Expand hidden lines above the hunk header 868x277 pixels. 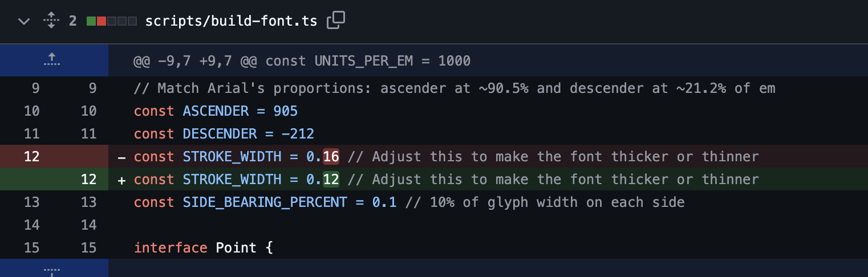(x=52, y=60)
